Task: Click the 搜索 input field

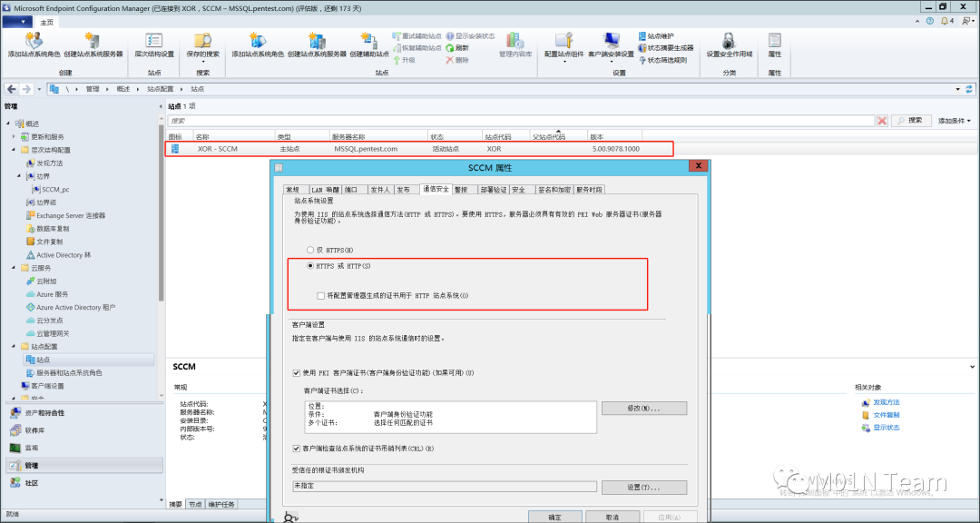Action: click(521, 121)
